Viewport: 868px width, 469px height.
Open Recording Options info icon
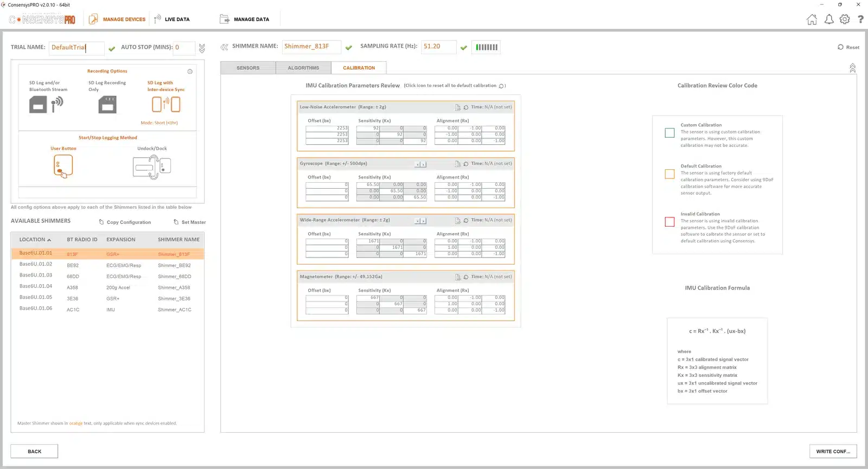pyautogui.click(x=190, y=72)
